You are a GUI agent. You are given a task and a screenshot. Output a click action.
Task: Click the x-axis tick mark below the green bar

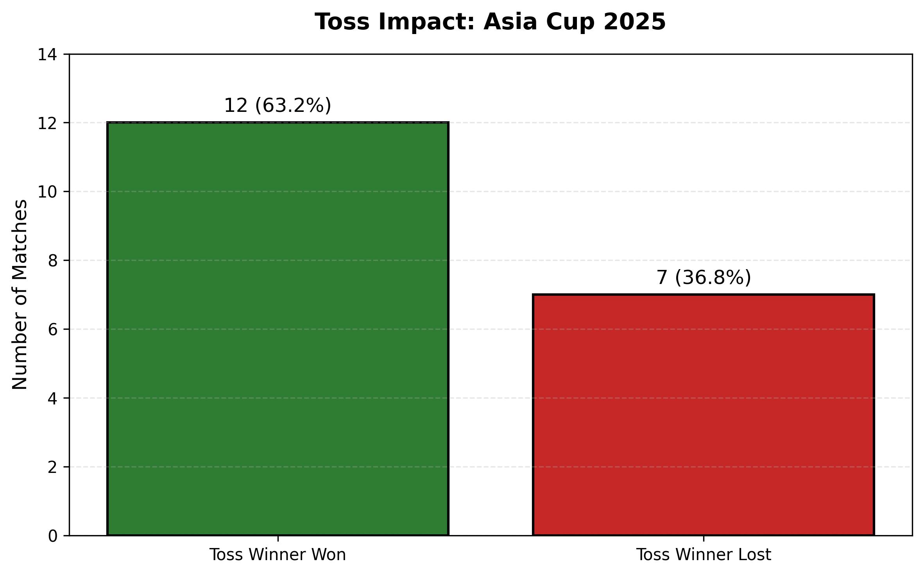tap(278, 538)
